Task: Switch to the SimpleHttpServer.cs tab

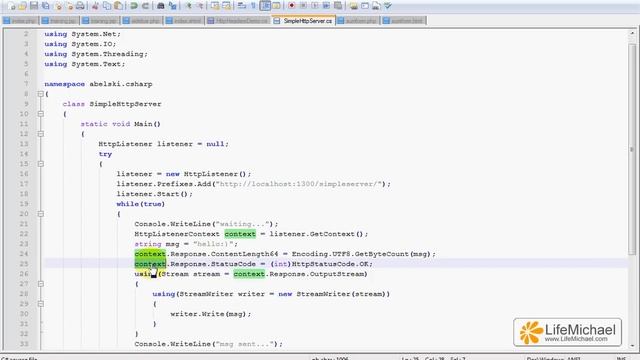Action: coord(304,20)
